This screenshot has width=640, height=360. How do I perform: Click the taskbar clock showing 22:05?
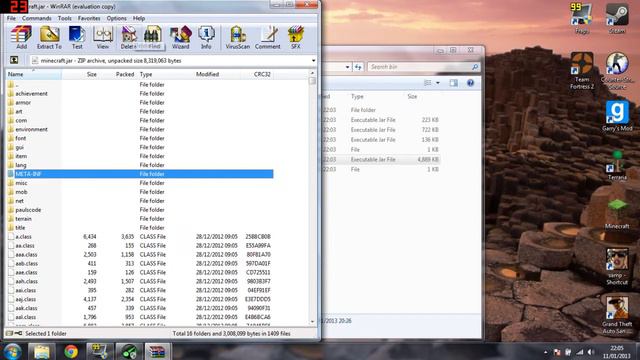coord(617,352)
